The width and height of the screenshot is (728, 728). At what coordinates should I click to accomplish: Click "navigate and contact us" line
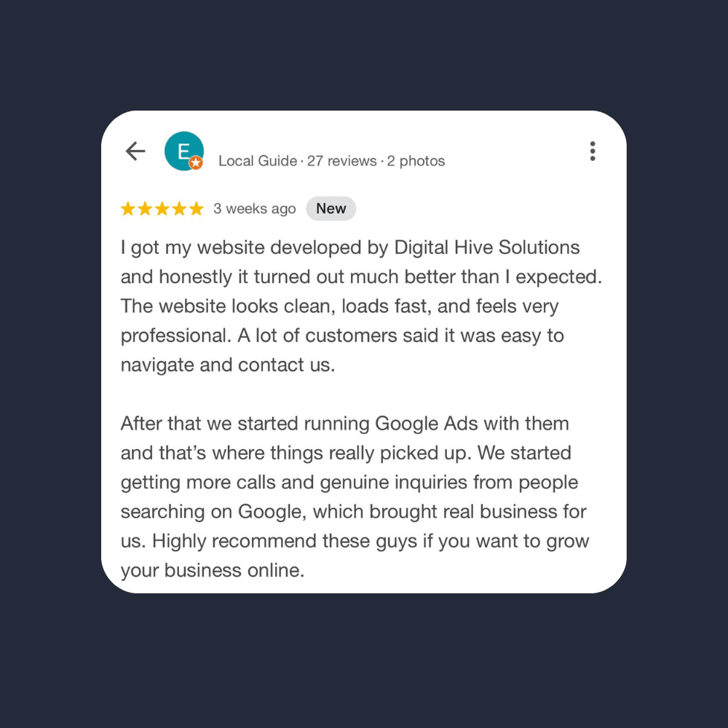(227, 365)
